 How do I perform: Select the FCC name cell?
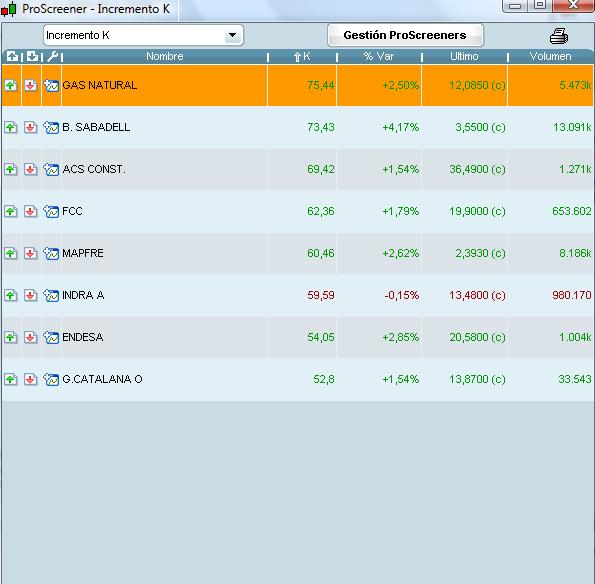(164, 211)
